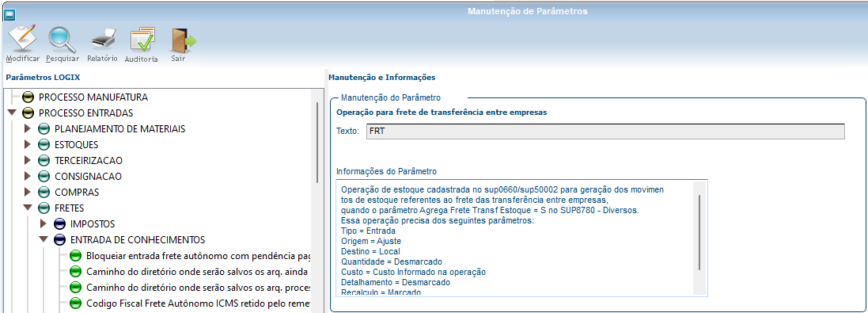Image resolution: width=868 pixels, height=313 pixels.
Task: Click the TERCEIRIZACAO green node icon
Action: [x=44, y=161]
